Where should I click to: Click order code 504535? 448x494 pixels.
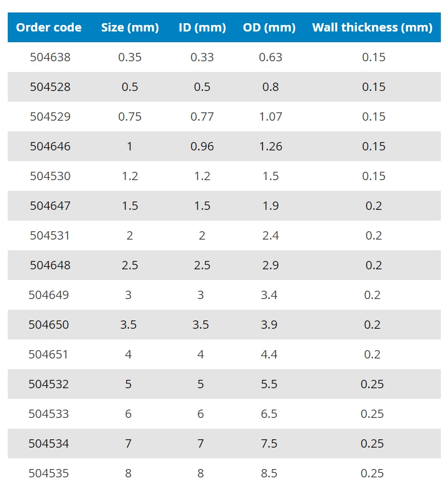coord(49,473)
